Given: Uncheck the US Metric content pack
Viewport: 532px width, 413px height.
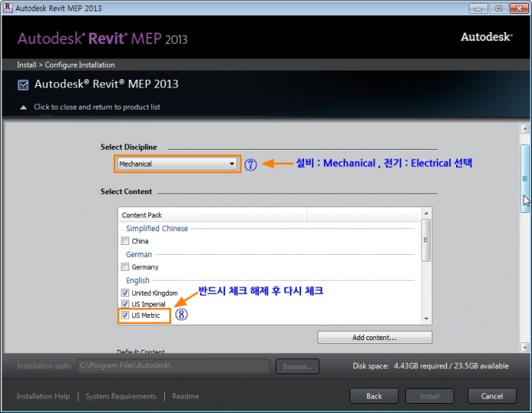Looking at the screenshot, I should point(125,315).
